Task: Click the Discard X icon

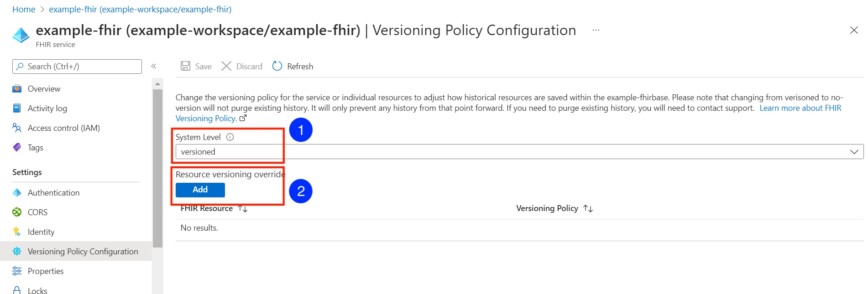Action: 226,66
